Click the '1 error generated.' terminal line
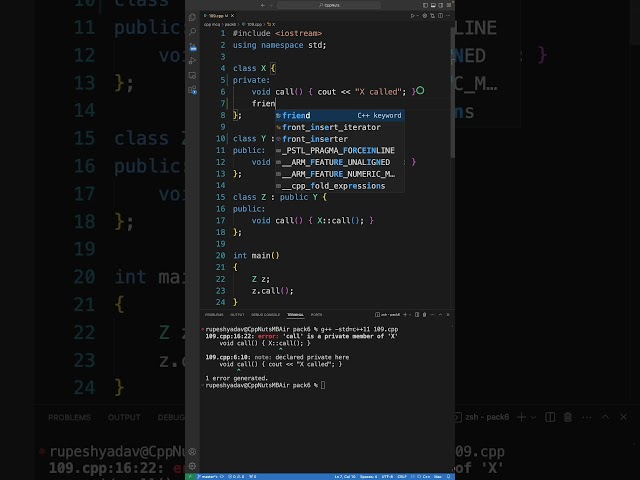Image resolution: width=640 pixels, height=480 pixels. (237, 378)
